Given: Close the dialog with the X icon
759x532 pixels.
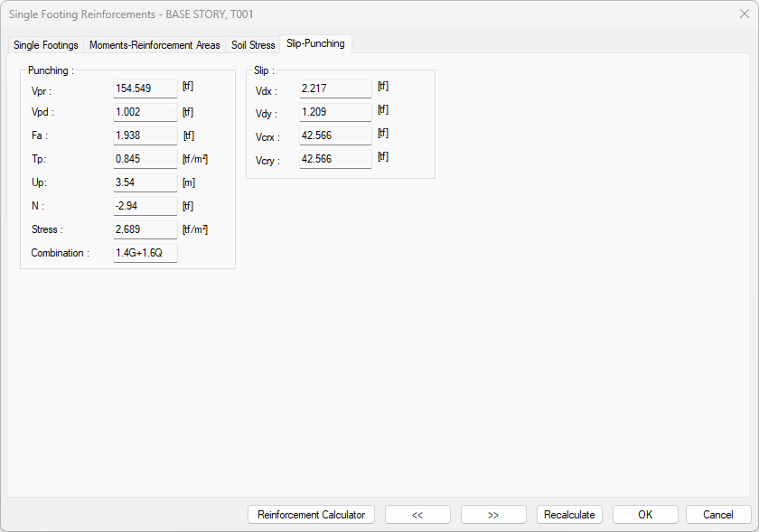Looking at the screenshot, I should pos(744,14).
